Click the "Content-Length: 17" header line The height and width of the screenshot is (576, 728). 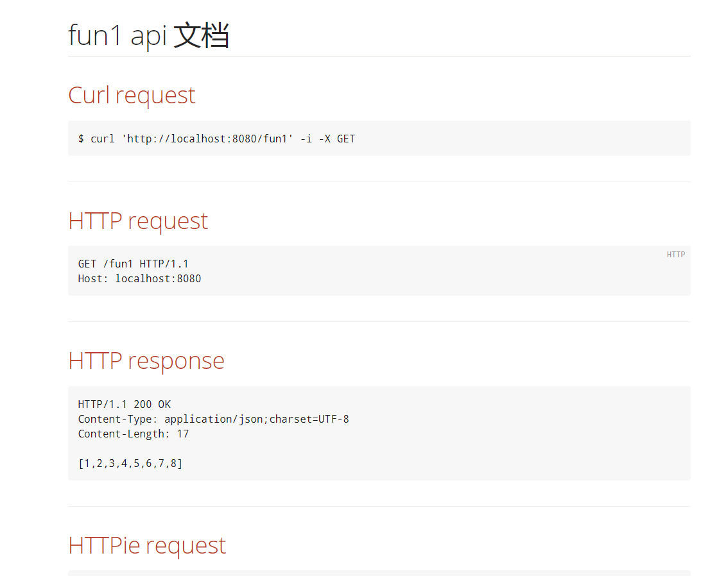click(133, 434)
